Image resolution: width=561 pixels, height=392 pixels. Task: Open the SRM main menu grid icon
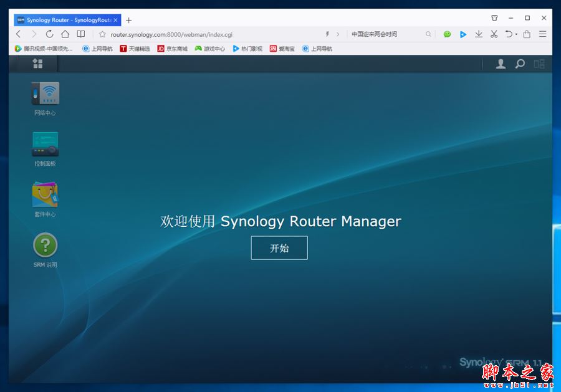pos(37,64)
